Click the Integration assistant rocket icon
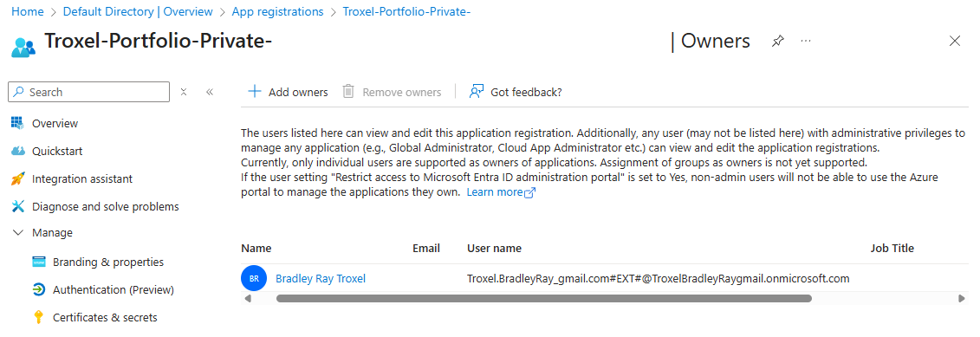Viewport: 980px width, 337px height. tap(18, 178)
